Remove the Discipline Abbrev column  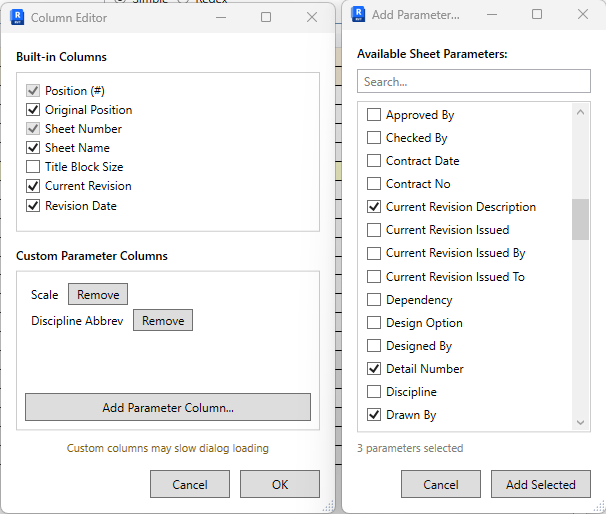162,321
